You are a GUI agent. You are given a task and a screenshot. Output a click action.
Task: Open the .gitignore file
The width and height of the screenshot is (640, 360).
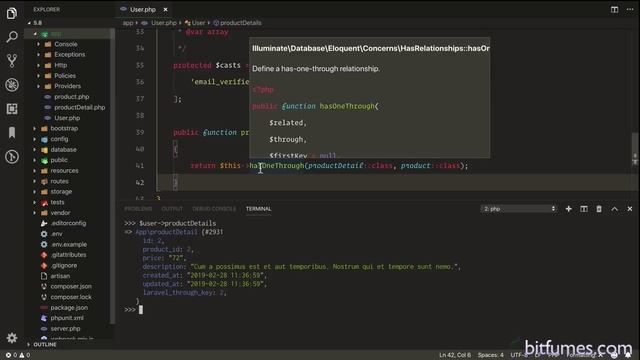coord(64,265)
